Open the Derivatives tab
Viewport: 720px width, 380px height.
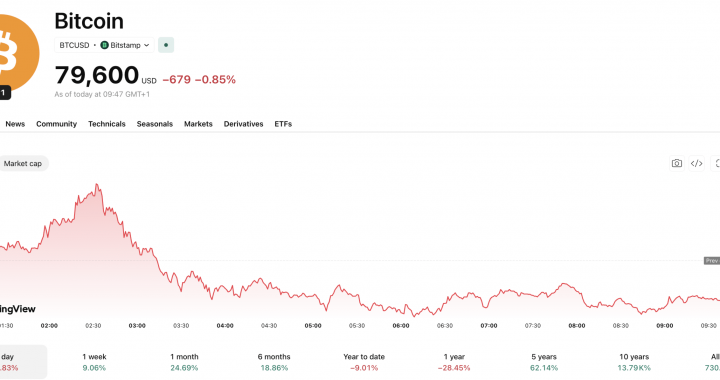(243, 124)
